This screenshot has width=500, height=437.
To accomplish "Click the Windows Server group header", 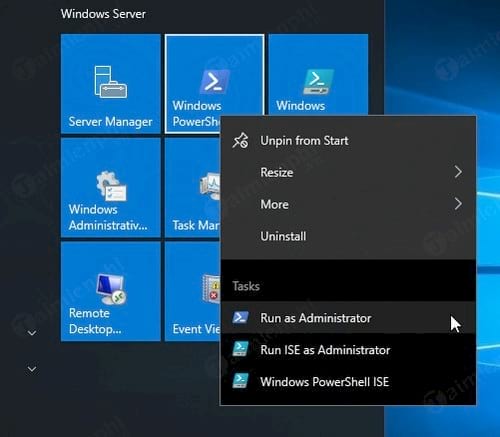I will [x=103, y=14].
